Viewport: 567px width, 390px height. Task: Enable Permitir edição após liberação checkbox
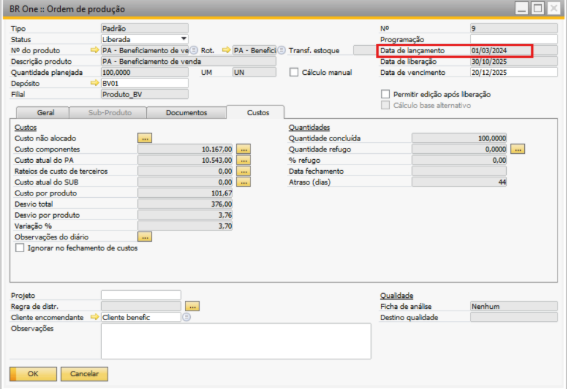(385, 94)
